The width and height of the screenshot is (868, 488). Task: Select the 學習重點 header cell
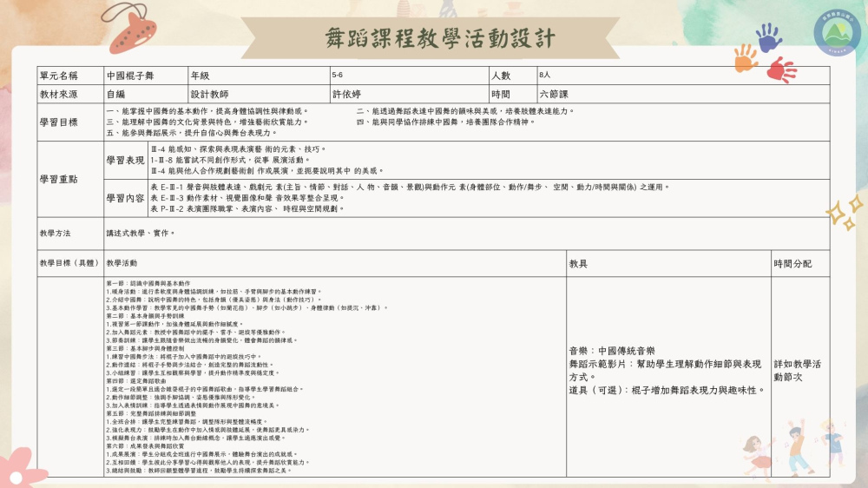(x=70, y=179)
